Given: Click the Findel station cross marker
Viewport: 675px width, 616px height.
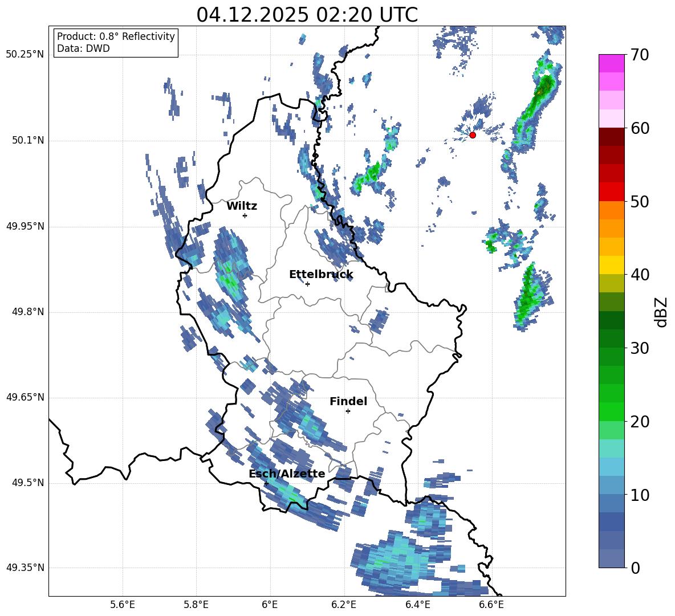Looking at the screenshot, I should pyautogui.click(x=348, y=411).
